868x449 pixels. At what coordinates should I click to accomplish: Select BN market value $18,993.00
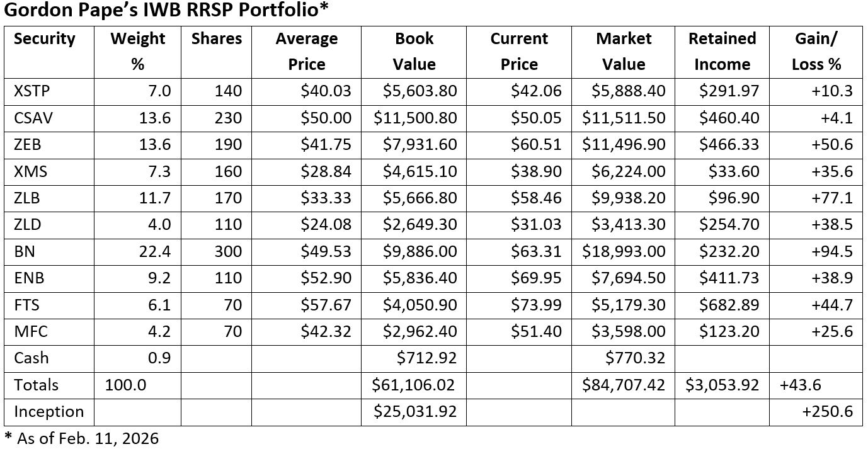[x=624, y=252]
